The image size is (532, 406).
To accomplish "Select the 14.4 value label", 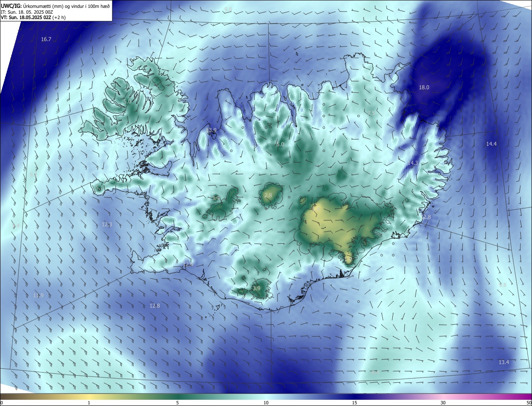I will point(491,144).
